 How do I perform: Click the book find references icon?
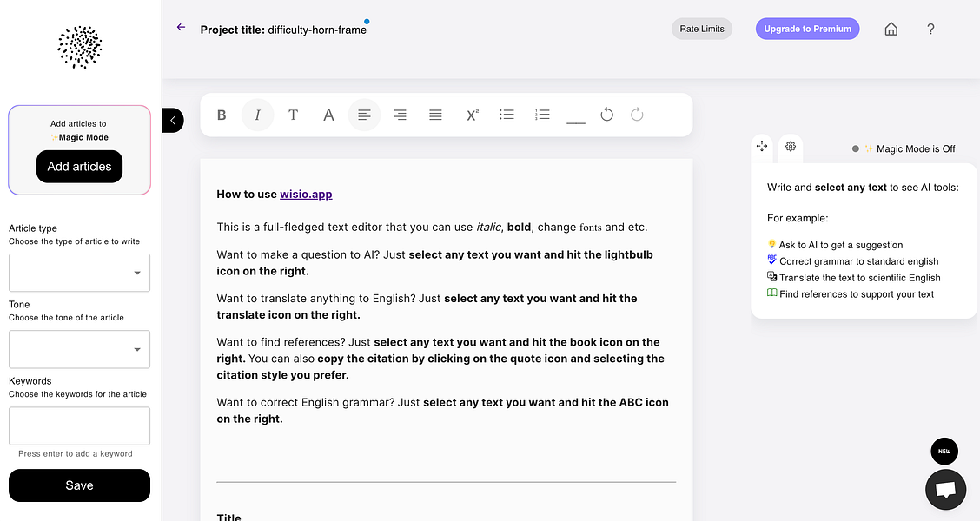tap(771, 293)
